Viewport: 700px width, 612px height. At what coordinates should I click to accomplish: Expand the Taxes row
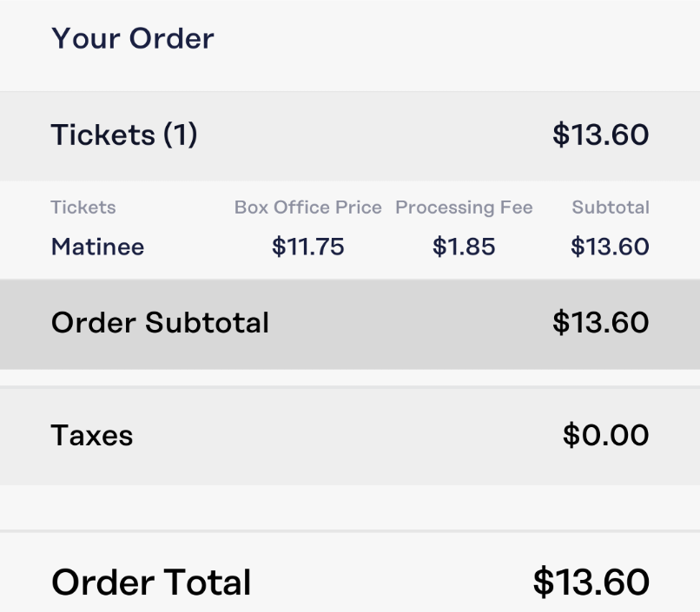[350, 436]
